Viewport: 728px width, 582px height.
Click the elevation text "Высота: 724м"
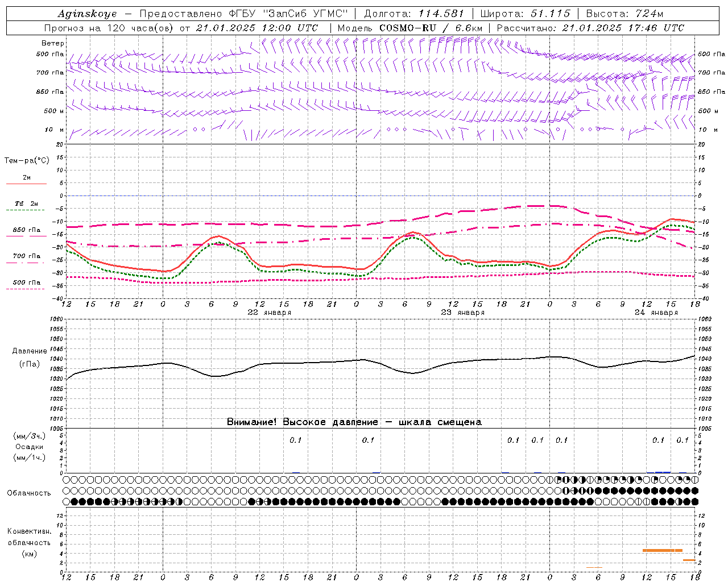coord(624,14)
